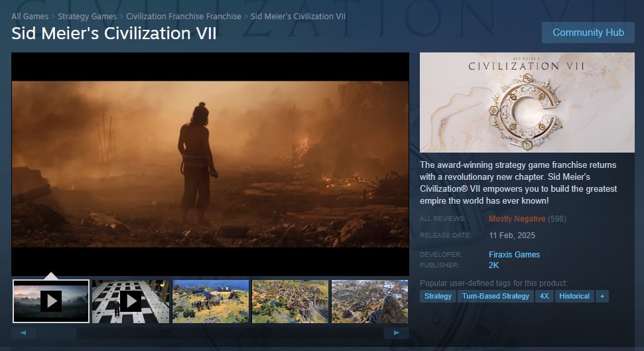Select the third screenshot thumbnail
Image resolution: width=644 pixels, height=351 pixels.
[210, 301]
